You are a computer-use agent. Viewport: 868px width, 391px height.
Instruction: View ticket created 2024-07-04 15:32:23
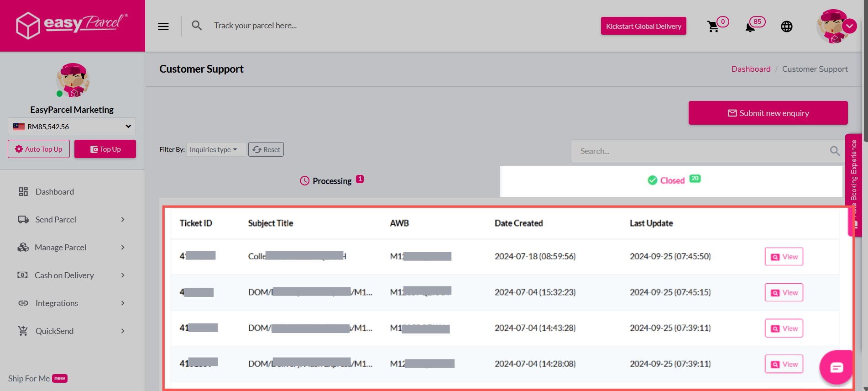pos(784,292)
